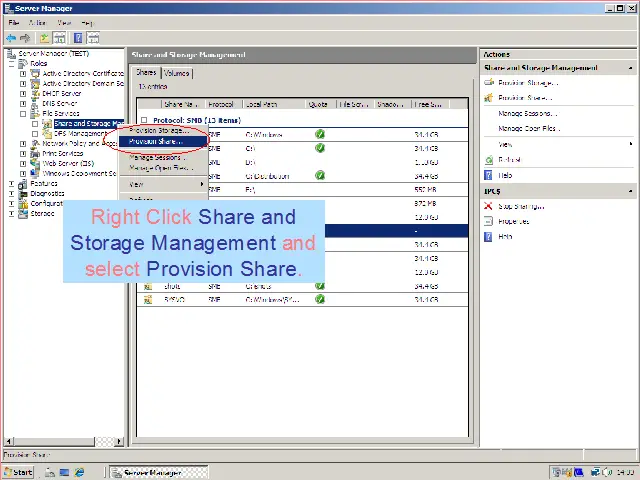Open the File menu

(x=13, y=23)
